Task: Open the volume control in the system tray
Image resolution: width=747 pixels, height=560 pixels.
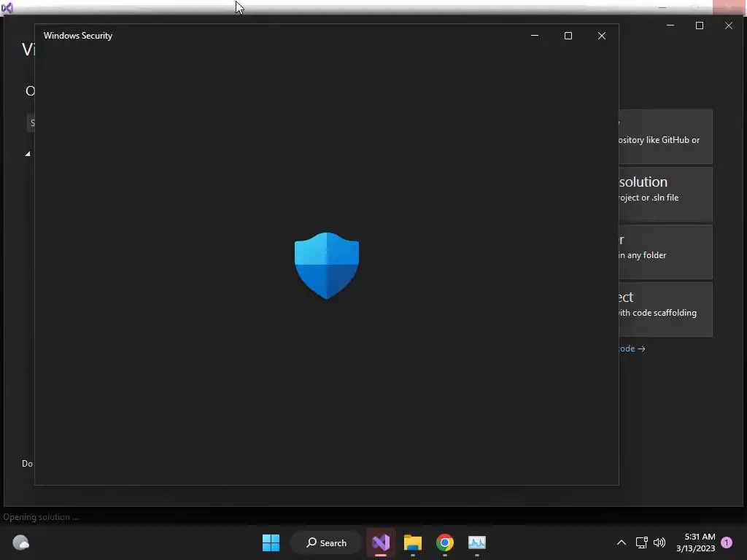Action: 659,542
